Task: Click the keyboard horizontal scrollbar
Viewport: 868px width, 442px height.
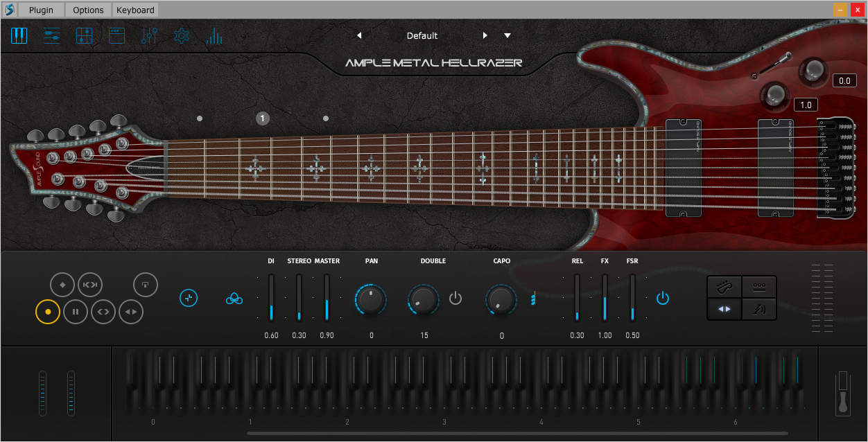Action: point(517,434)
